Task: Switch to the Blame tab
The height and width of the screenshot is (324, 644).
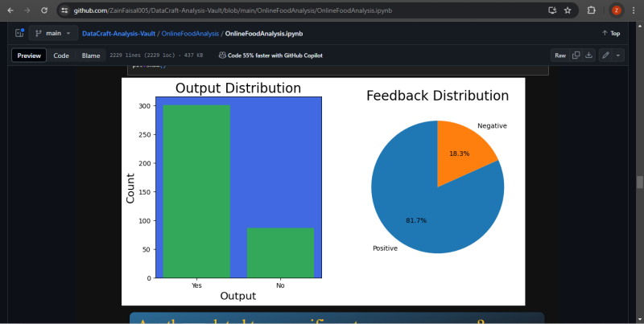Action: click(90, 55)
